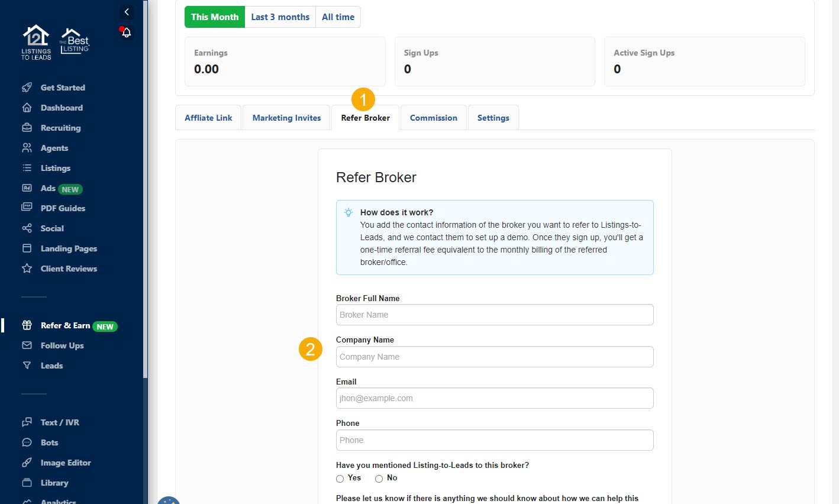Open Leads funnel icon in sidebar
The image size is (839, 504).
point(27,366)
